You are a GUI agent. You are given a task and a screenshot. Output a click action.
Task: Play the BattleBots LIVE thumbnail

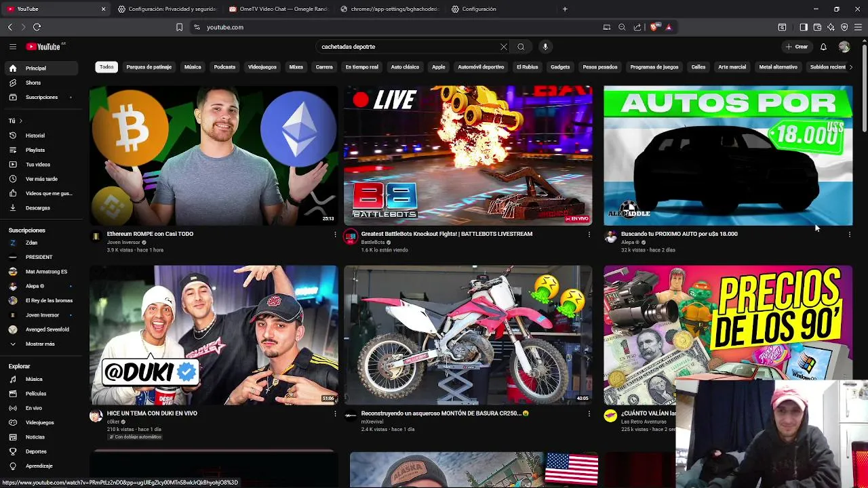468,155
